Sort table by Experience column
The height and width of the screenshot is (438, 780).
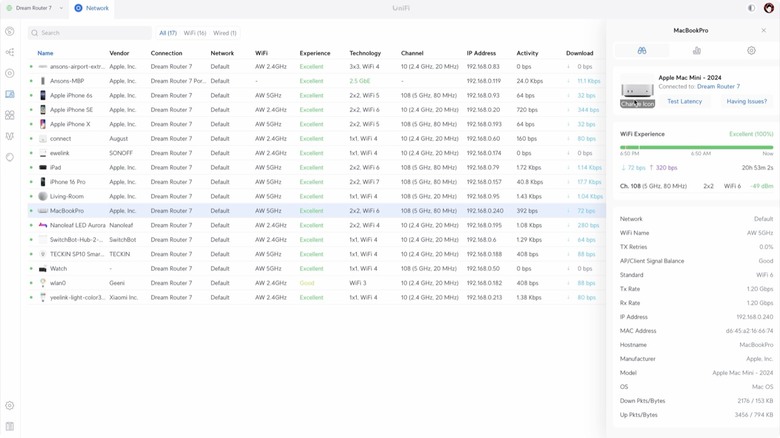click(315, 53)
